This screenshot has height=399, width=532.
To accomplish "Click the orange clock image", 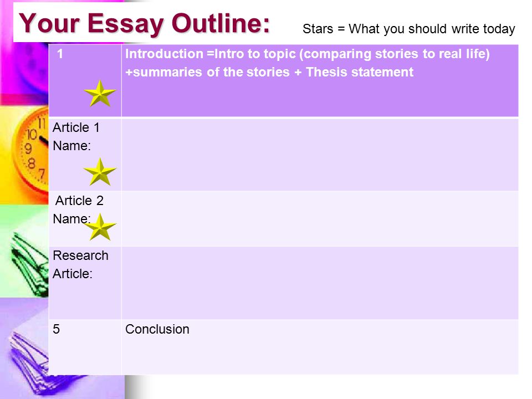I will tap(30, 152).
